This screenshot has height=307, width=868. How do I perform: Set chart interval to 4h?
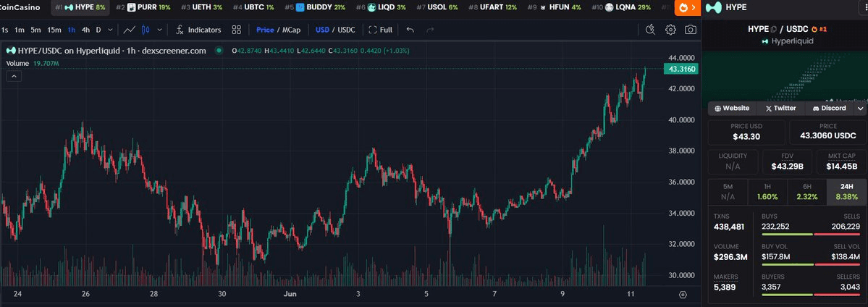[85, 30]
